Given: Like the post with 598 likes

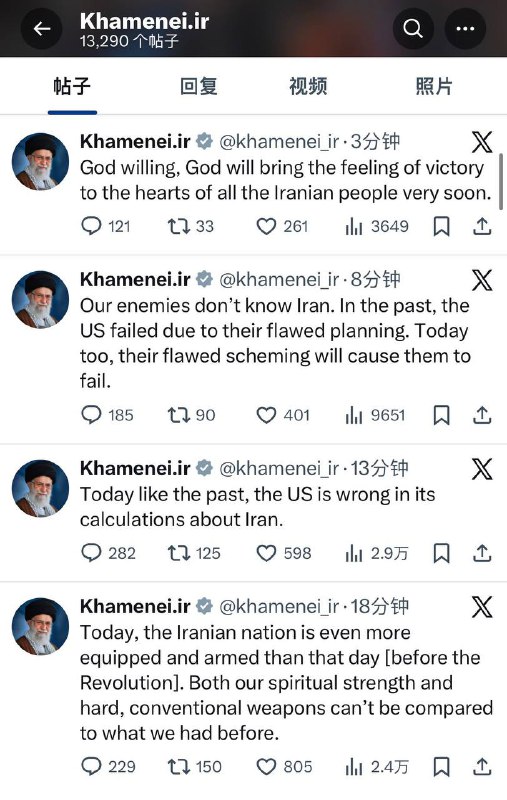Looking at the screenshot, I should click(284, 553).
